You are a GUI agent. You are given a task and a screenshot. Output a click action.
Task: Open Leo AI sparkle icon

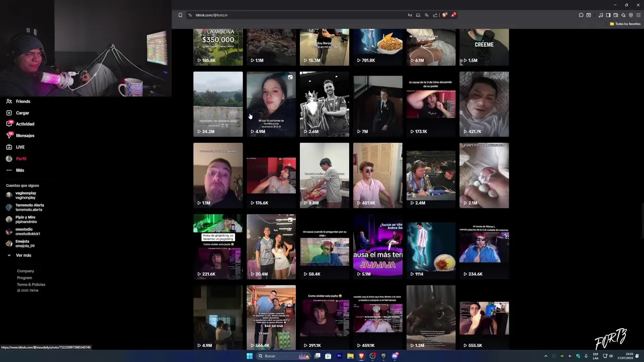pos(623,15)
